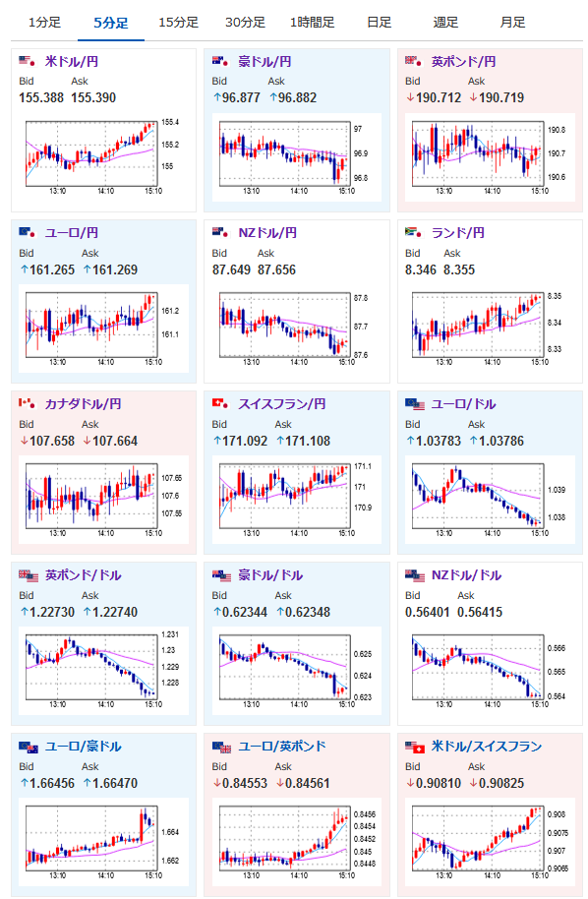The width and height of the screenshot is (588, 899).
Task: Open the NZドル/円 pair link
Action: [267, 233]
